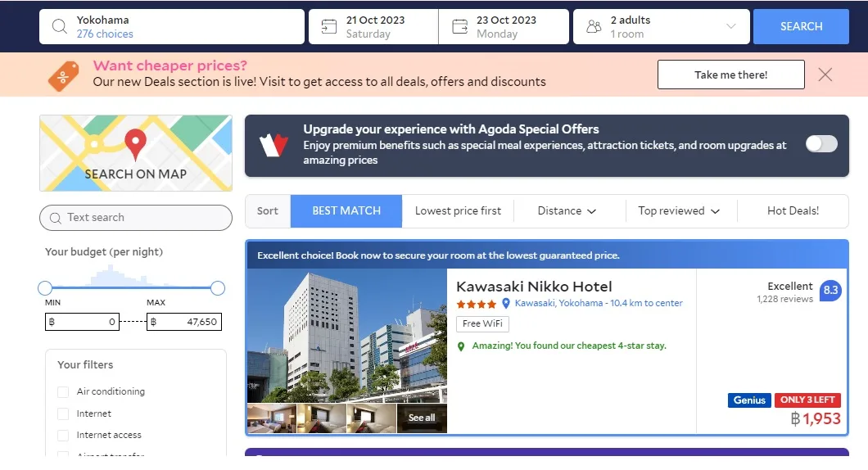Click the MAX budget input showing 47,650

(183, 322)
